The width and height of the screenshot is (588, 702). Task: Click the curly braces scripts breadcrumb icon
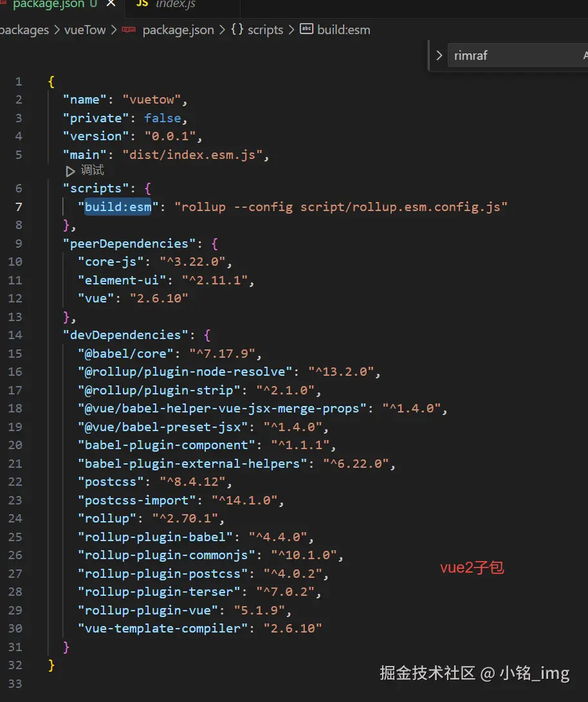pyautogui.click(x=237, y=30)
